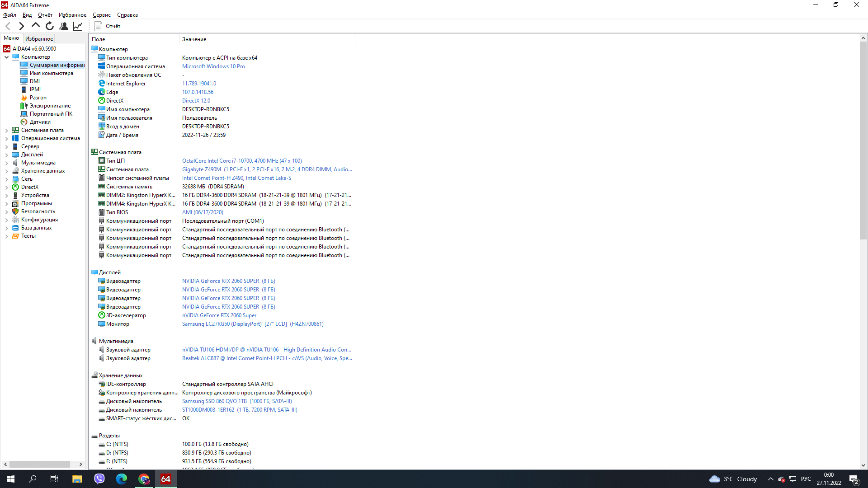Open the Samsung SSD 860 QVO 1TB link
Screen dimensions: 868x488
pyautogui.click(x=237, y=401)
